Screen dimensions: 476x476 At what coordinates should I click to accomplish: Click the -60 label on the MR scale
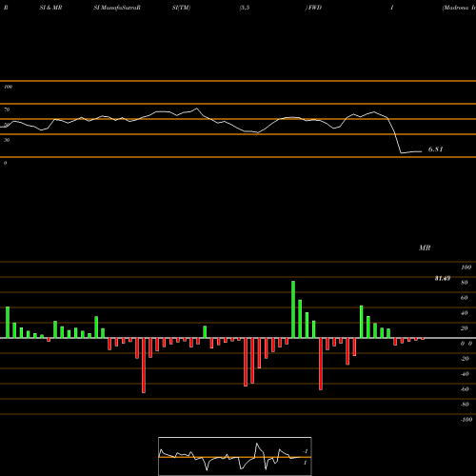point(465,389)
